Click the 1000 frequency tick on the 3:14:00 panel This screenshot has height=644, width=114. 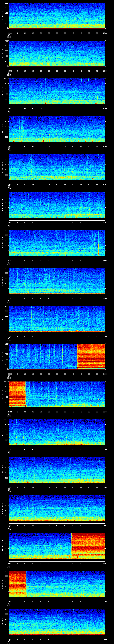pyautogui.click(x=6, y=3)
